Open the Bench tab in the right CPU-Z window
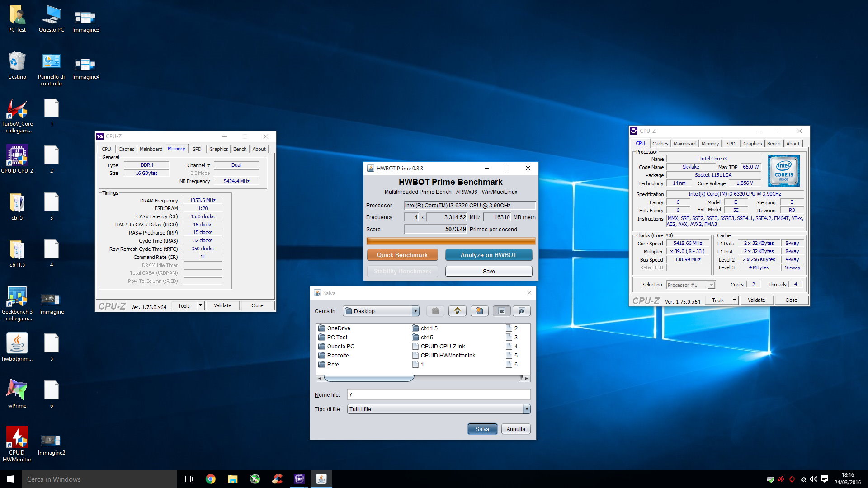868x488 pixels. (x=774, y=144)
